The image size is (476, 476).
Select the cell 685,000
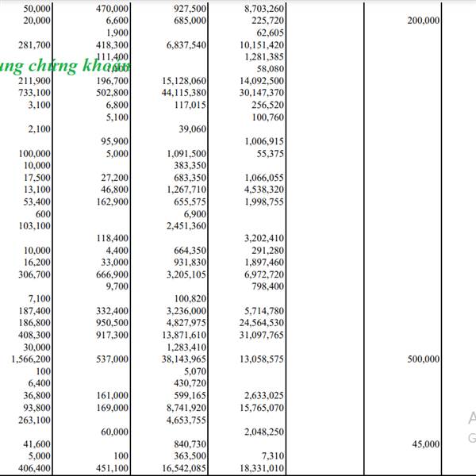tap(190, 21)
